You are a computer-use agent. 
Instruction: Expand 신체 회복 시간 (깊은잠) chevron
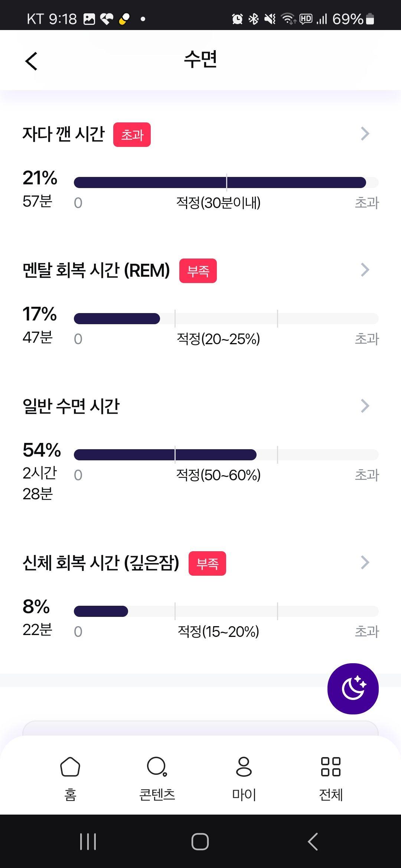[x=365, y=562]
